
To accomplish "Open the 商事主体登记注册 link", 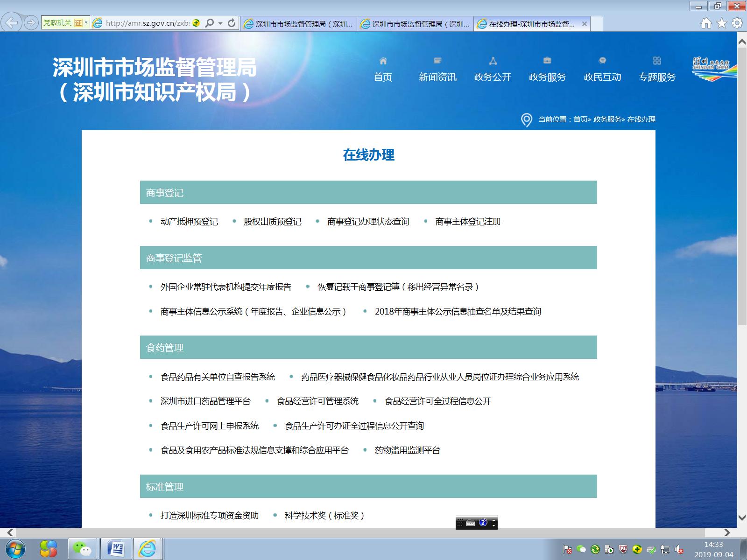I will 467,222.
